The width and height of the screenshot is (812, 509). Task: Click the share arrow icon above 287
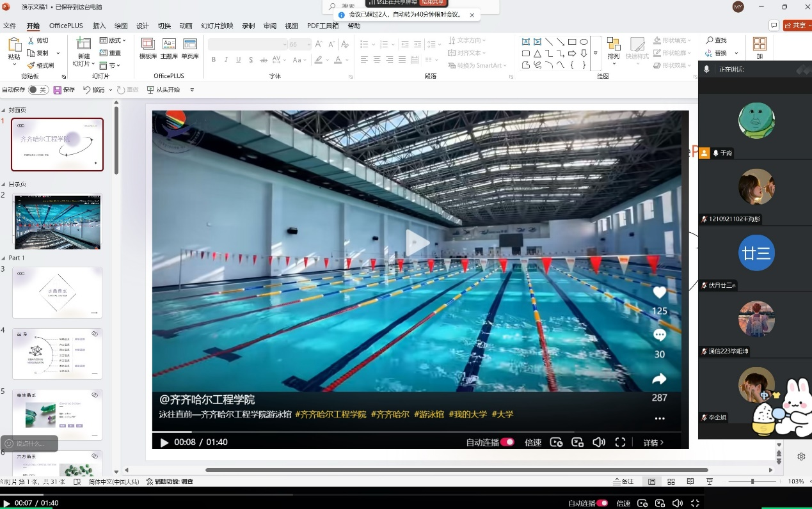tap(659, 379)
